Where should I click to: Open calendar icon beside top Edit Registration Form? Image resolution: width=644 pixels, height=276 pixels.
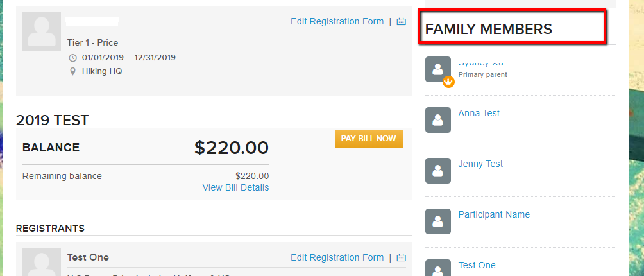[402, 22]
